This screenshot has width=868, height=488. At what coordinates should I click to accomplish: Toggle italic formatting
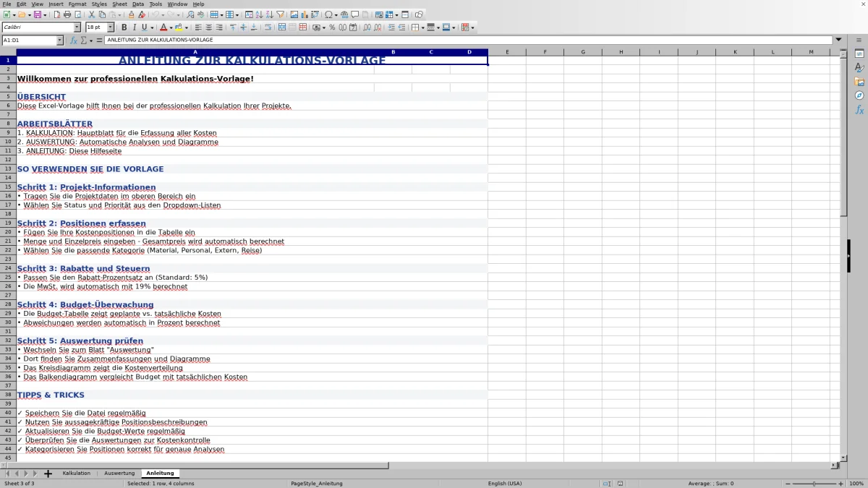(135, 27)
